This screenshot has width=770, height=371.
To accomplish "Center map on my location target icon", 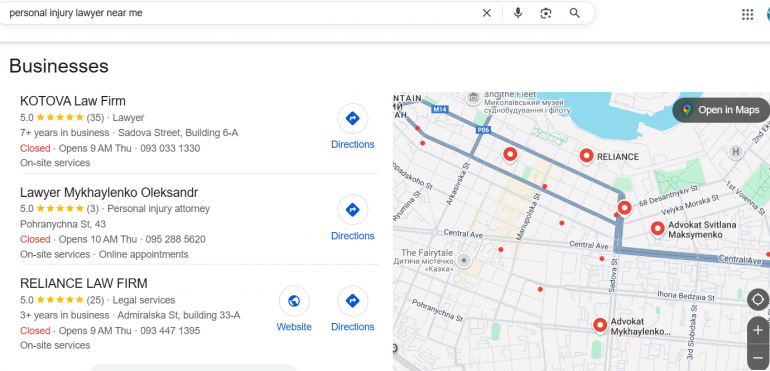I will point(758,300).
